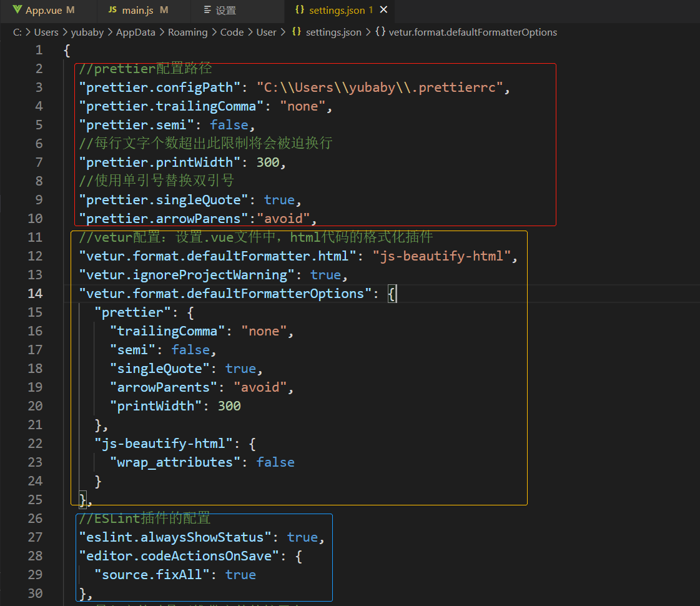Screen dimensions: 700x606
Task: Click the "prettier.singleQuote" key
Action: click(164, 200)
